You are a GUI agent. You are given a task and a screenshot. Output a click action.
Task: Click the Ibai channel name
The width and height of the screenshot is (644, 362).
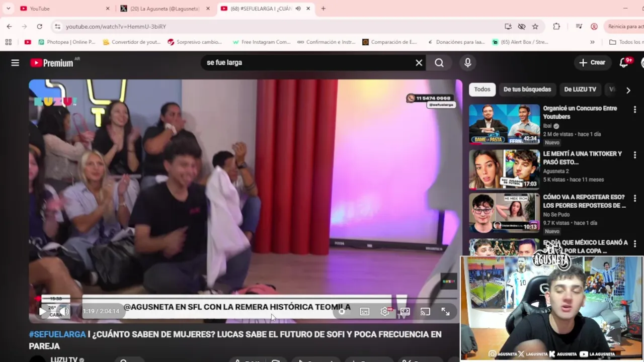point(547,126)
